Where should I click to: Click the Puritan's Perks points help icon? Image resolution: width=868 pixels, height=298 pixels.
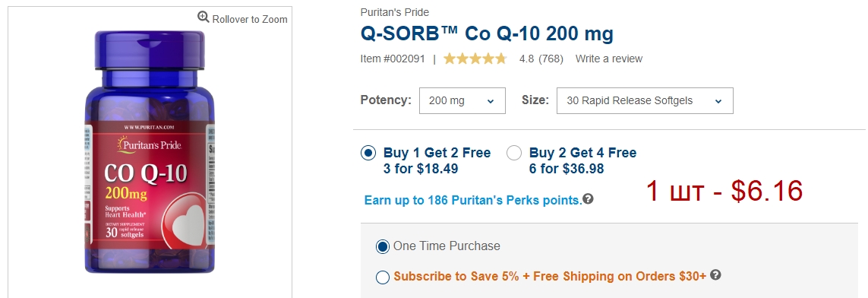pos(588,199)
